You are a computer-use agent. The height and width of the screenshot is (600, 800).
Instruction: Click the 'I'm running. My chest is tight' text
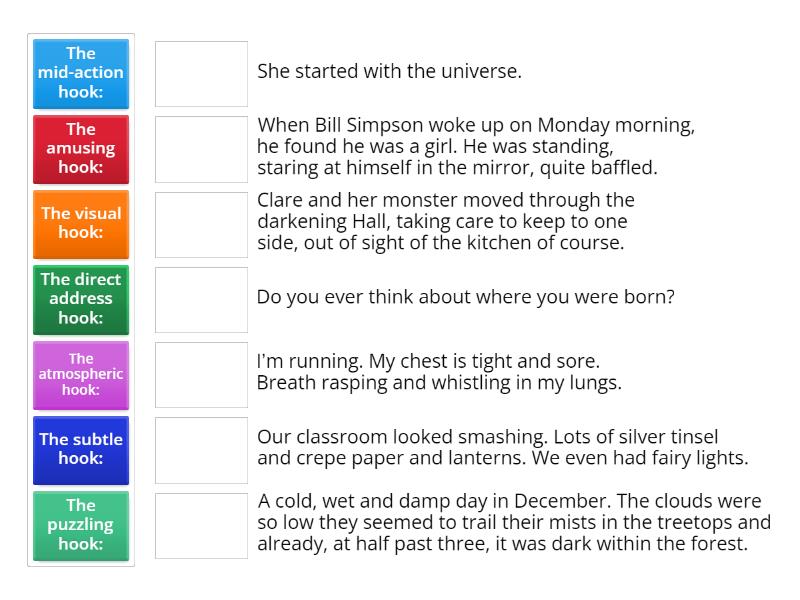point(439,372)
